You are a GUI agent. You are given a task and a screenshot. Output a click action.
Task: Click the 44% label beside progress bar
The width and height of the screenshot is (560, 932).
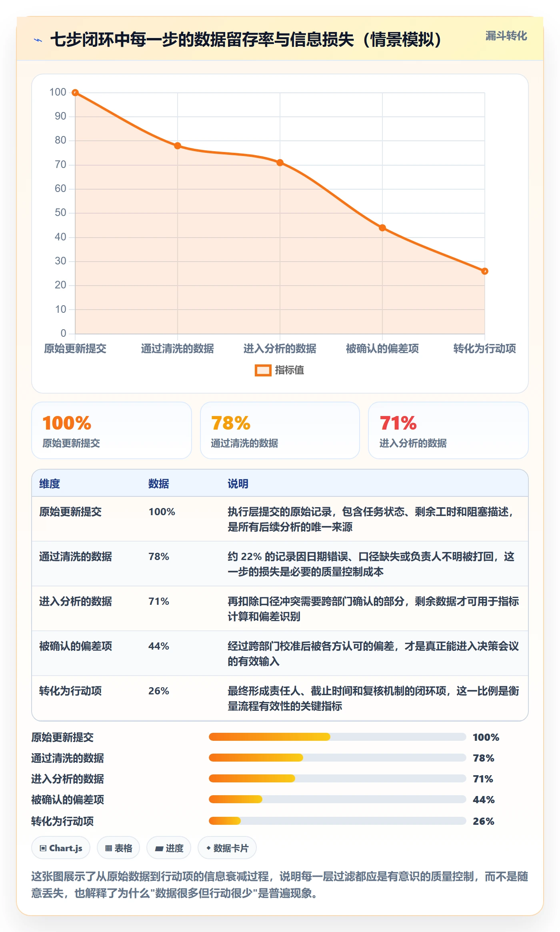click(484, 800)
